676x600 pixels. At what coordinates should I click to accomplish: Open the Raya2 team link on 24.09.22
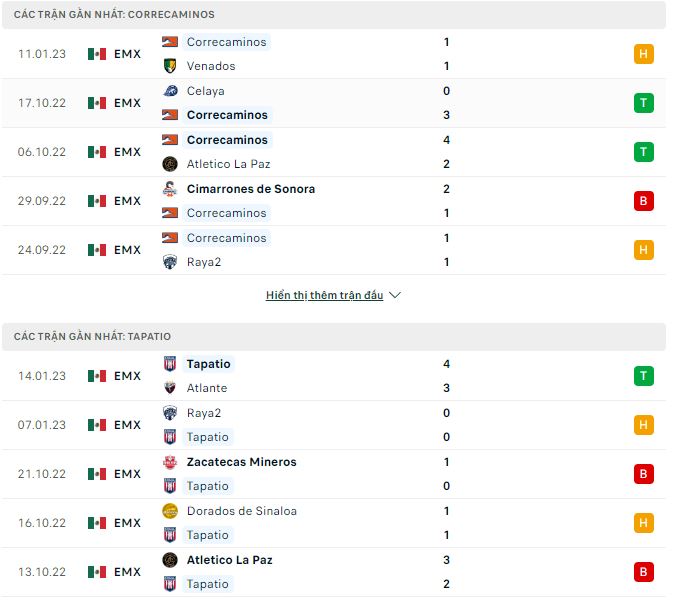click(204, 262)
